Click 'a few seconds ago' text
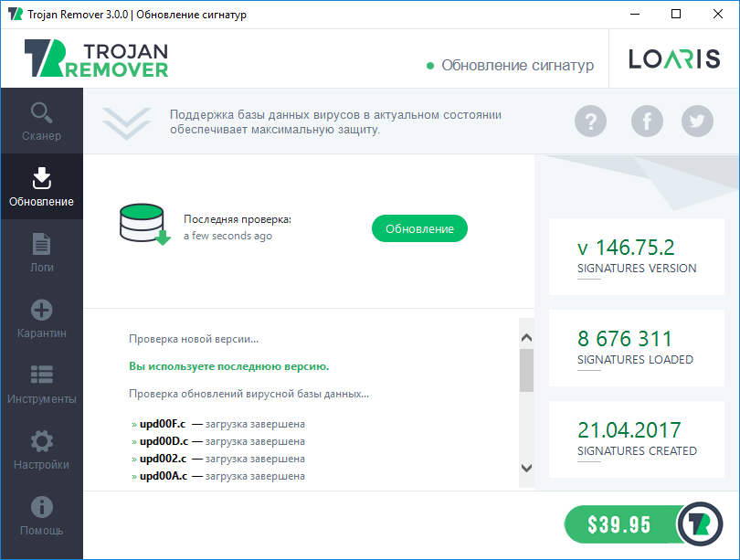 point(228,236)
